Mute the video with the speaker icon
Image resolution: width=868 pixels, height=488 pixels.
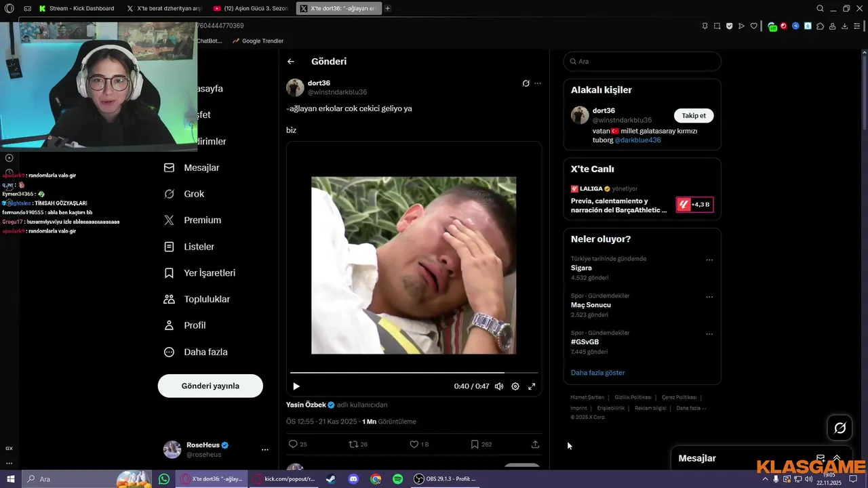(x=499, y=386)
